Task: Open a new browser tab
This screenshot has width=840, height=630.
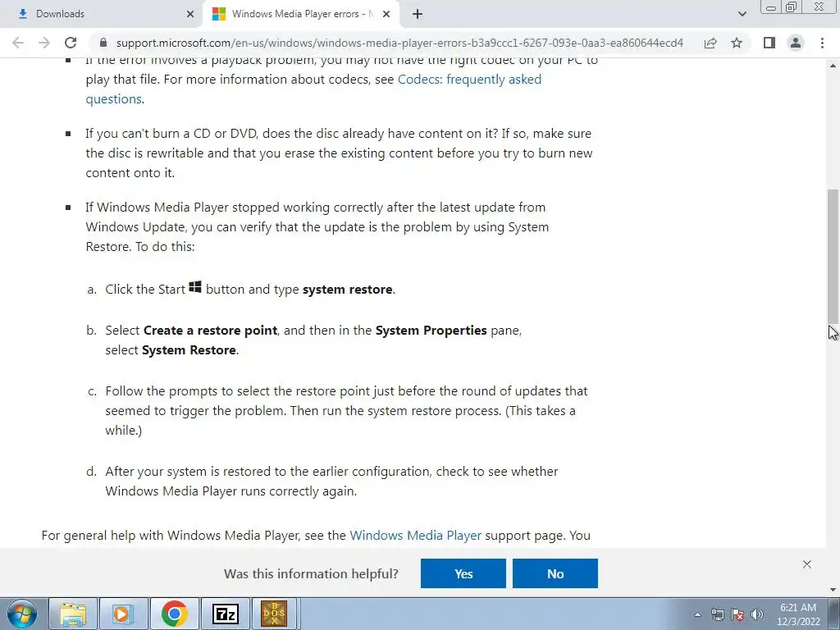Action: (x=418, y=14)
